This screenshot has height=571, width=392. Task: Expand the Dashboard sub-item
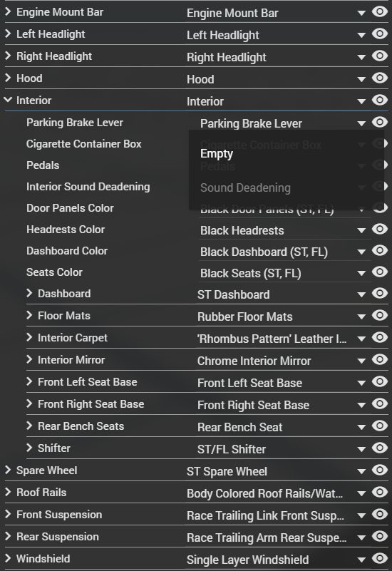coord(29,293)
